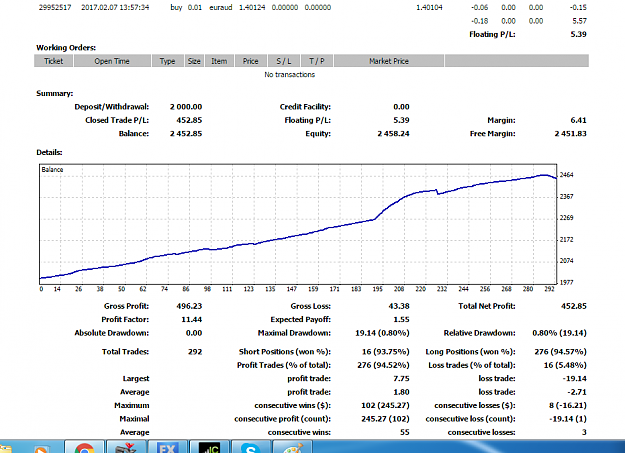Click the Working Orders heading
This screenshot has width=625, height=453.
(66, 47)
